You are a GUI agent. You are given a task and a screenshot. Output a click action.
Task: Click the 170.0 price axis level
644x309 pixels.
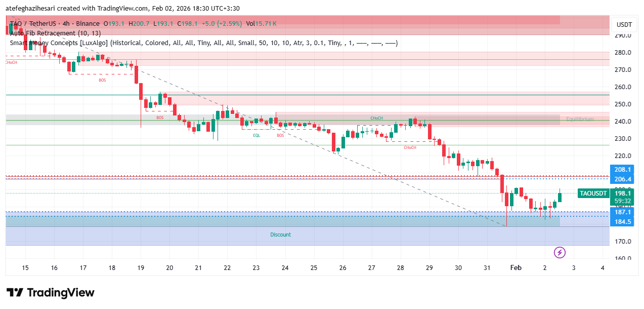(x=623, y=242)
